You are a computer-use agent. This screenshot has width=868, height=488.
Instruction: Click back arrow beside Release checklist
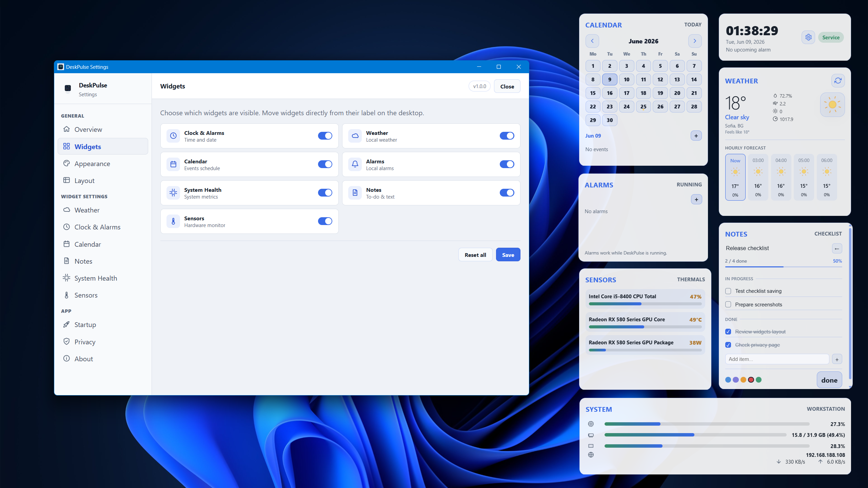pos(837,248)
